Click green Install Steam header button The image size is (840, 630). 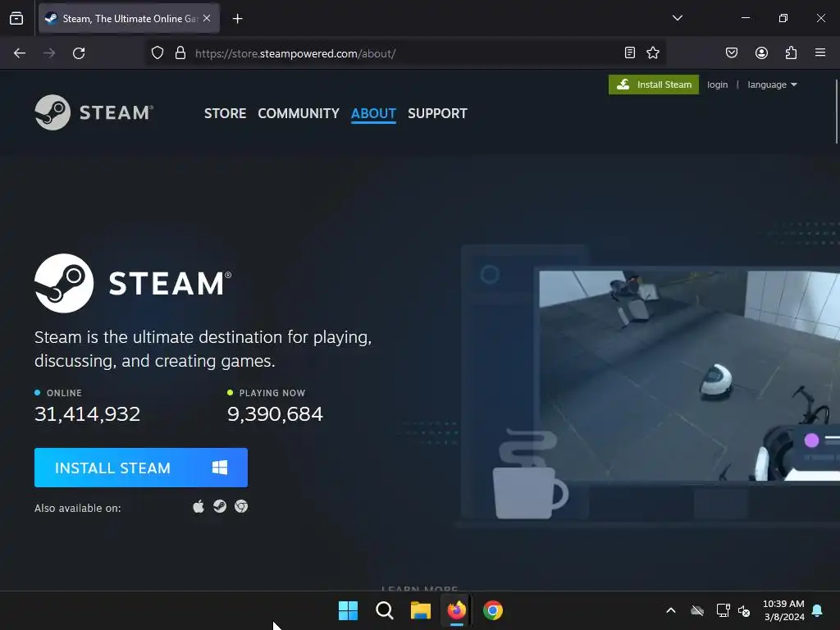[x=654, y=84]
